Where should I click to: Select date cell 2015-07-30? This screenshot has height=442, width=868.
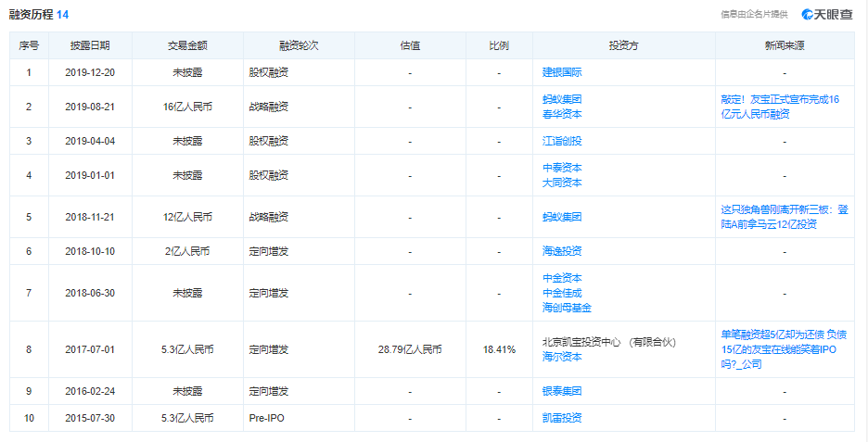[90, 418]
